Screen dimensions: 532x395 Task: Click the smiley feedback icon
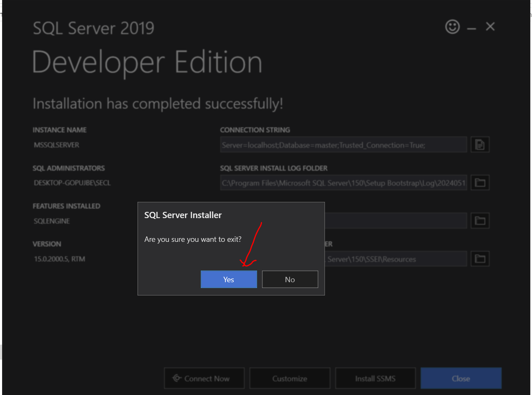click(452, 27)
